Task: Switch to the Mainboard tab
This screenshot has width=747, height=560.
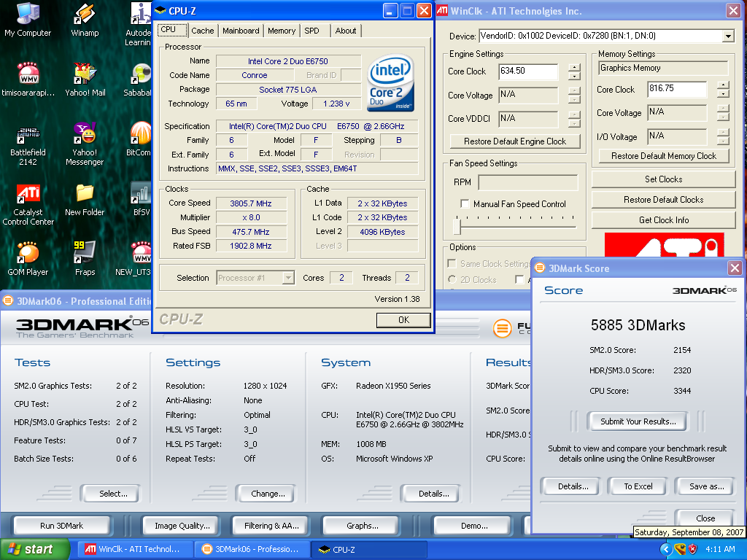Action: [x=241, y=31]
